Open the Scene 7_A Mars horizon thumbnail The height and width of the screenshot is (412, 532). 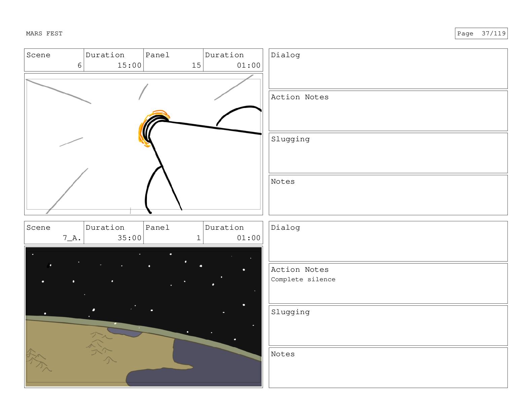[x=144, y=317]
